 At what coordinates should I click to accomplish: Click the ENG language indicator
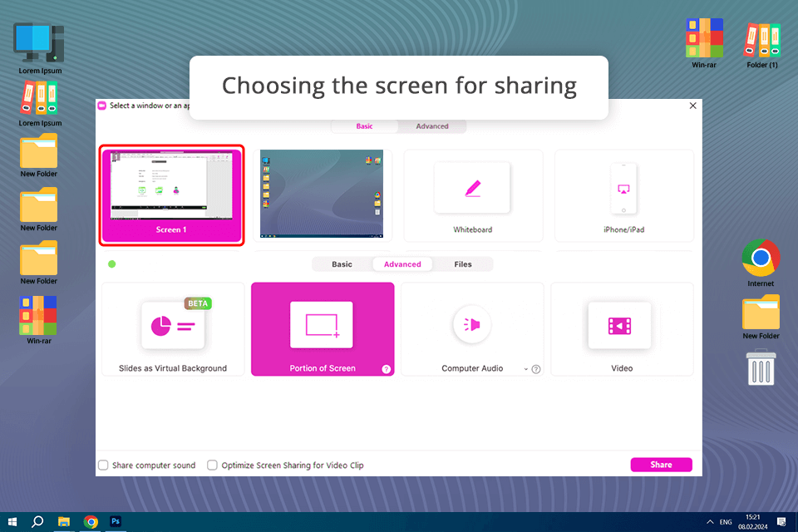coord(726,522)
